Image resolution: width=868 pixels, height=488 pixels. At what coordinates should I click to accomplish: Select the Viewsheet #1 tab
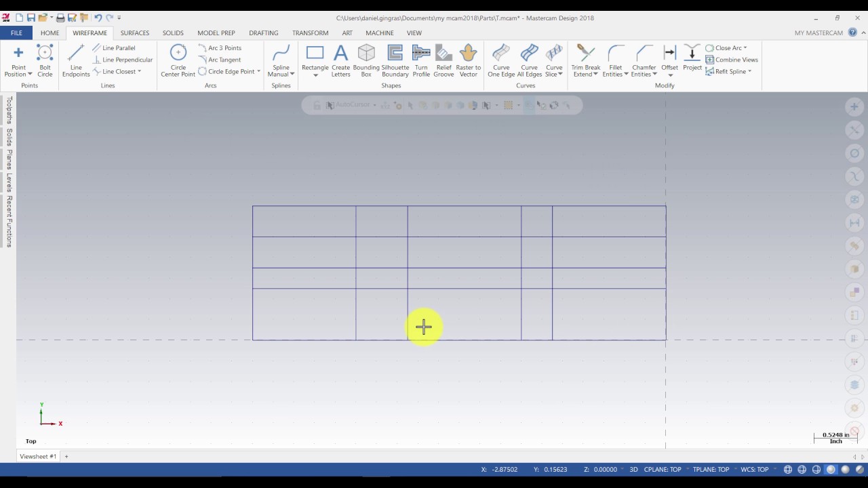[38, 456]
